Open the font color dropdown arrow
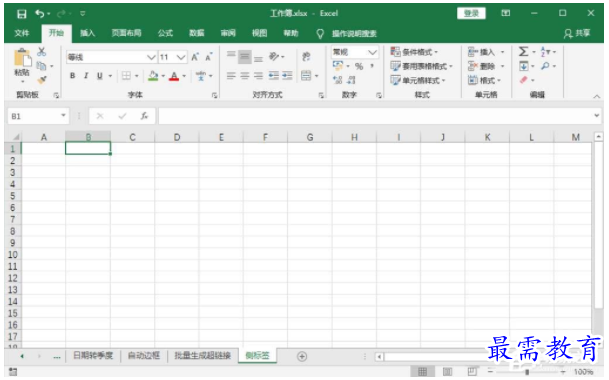The image size is (609, 380). pyautogui.click(x=184, y=76)
